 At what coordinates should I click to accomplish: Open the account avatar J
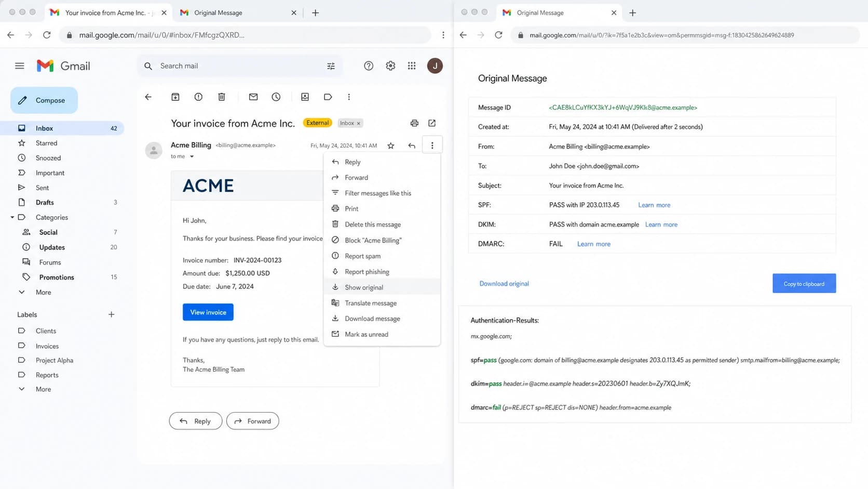click(x=435, y=66)
